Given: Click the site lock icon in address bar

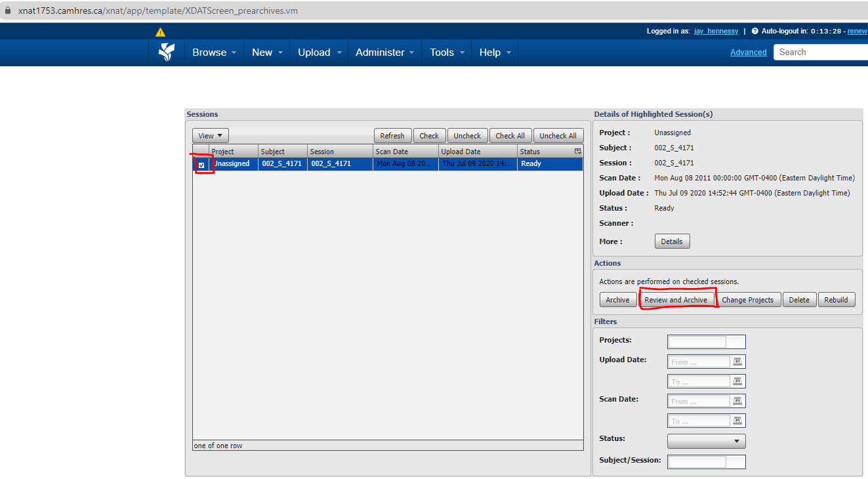Looking at the screenshot, I should [8, 11].
